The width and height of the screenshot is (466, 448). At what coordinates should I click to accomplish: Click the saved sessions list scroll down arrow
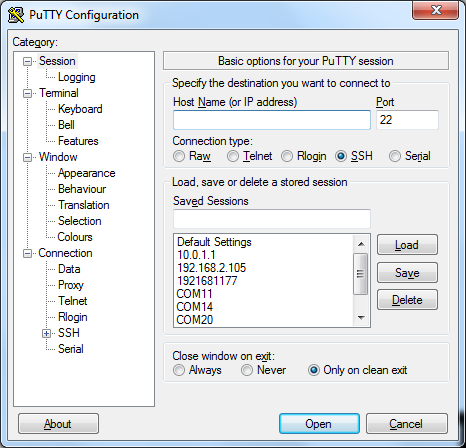(x=361, y=318)
